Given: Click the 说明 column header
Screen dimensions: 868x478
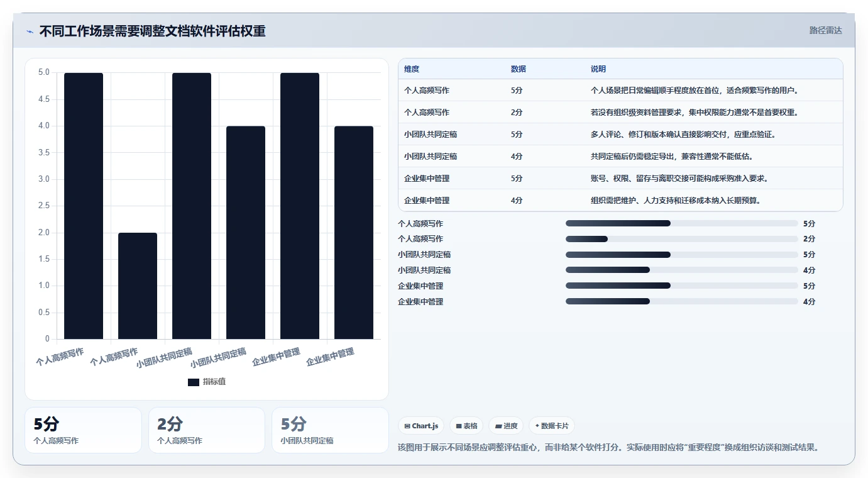Looking at the screenshot, I should click(598, 69).
